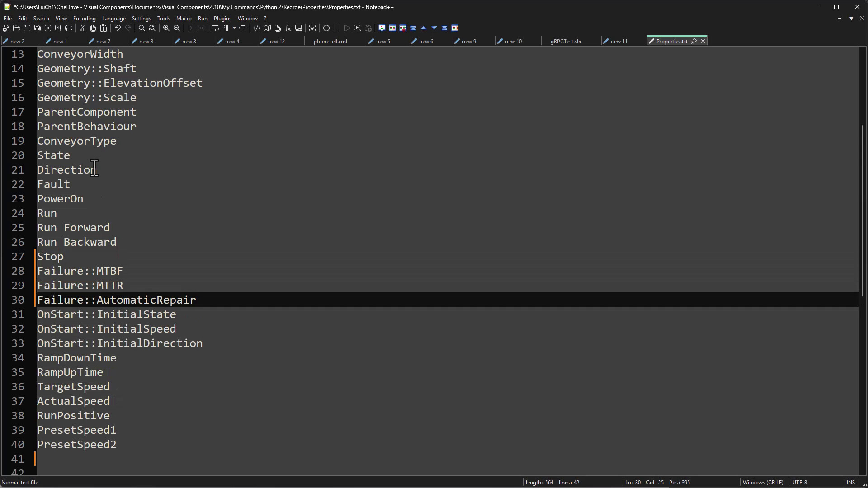This screenshot has height=488, width=868.
Task: Open tab list dropdown arrow at top right
Action: 851,19
